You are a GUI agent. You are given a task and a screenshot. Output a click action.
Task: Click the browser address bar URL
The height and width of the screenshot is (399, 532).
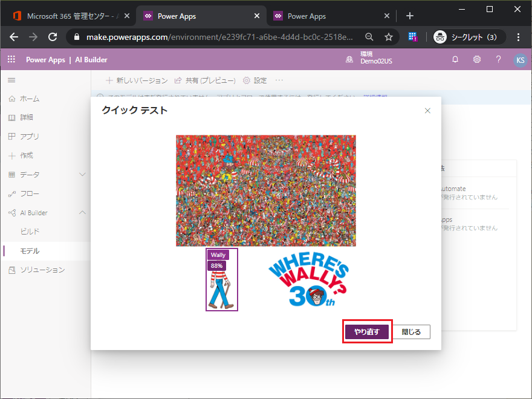pos(219,37)
